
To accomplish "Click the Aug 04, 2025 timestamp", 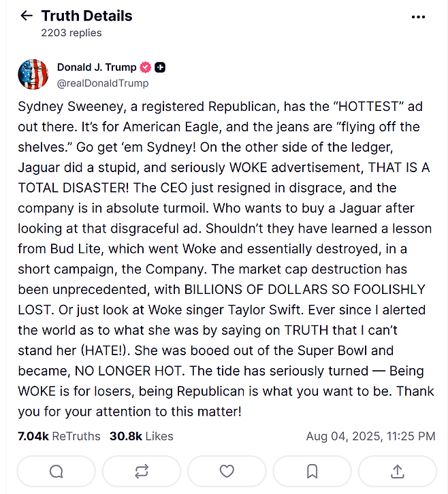I will [370, 436].
